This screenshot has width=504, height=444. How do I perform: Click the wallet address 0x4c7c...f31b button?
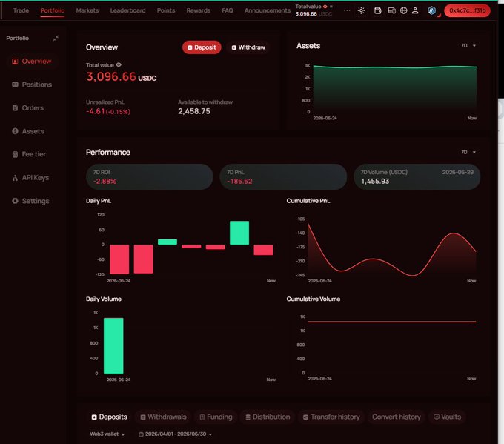coord(468,10)
